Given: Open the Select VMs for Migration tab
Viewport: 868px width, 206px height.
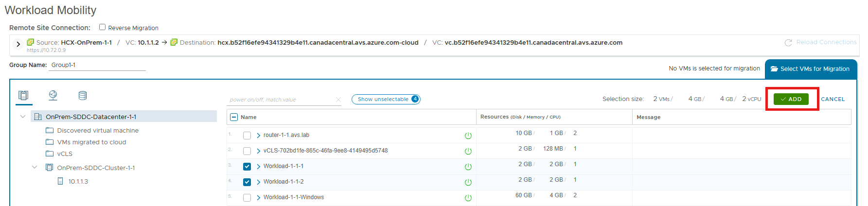Looking at the screenshot, I should (x=811, y=69).
